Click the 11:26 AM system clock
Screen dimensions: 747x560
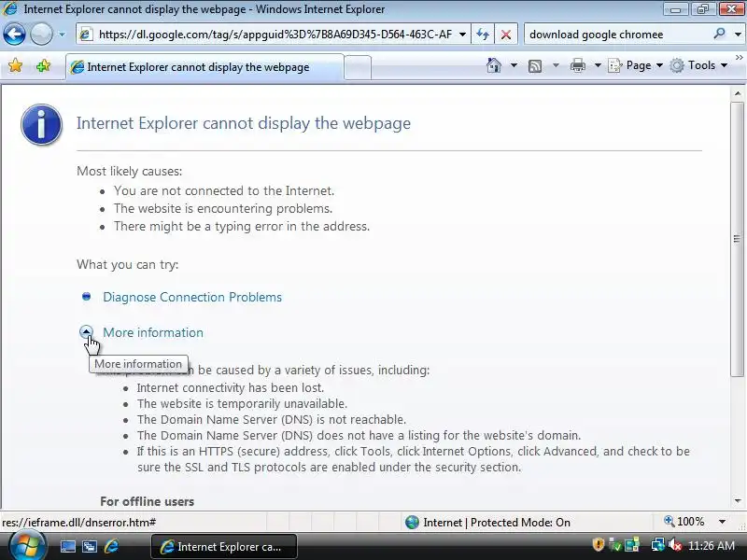pyautogui.click(x=712, y=545)
